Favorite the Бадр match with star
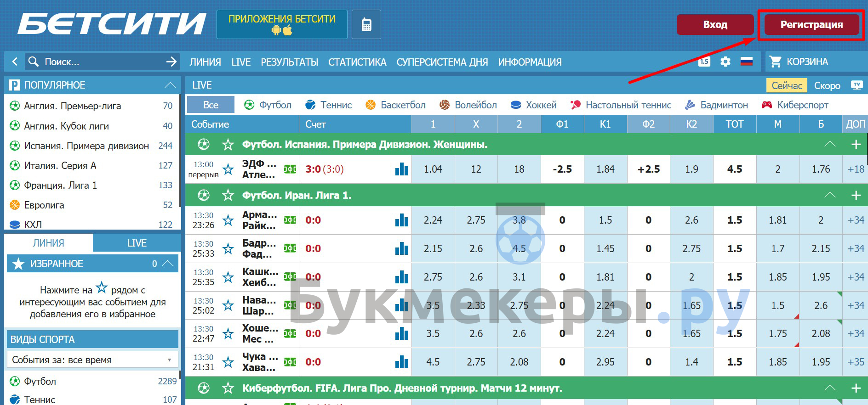Viewport: 868px width, 405px height. (228, 248)
